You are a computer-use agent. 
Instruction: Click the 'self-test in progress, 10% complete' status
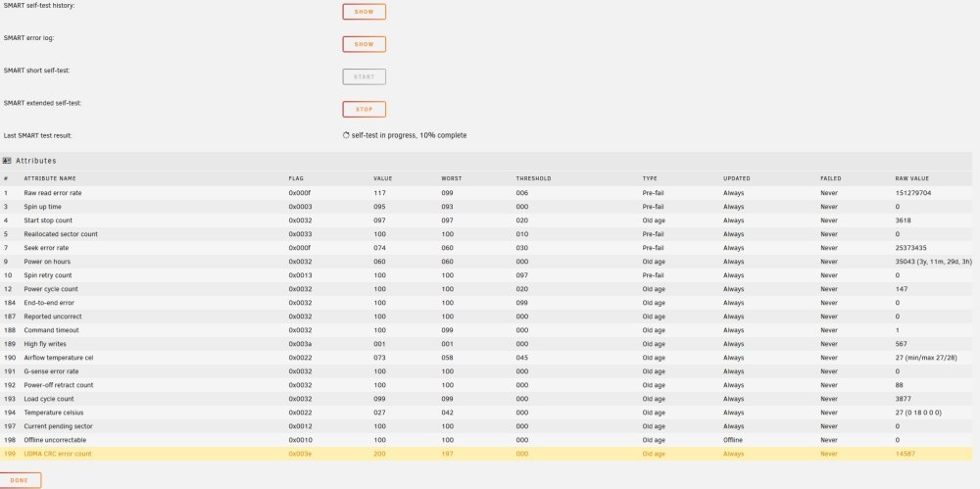(409, 135)
